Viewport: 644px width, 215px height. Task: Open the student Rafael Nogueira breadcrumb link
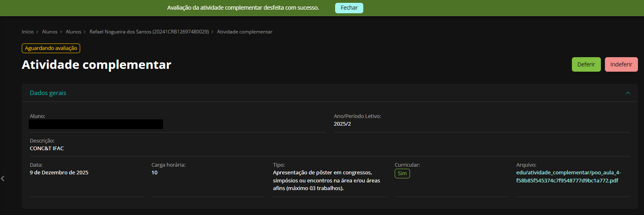[x=149, y=32]
